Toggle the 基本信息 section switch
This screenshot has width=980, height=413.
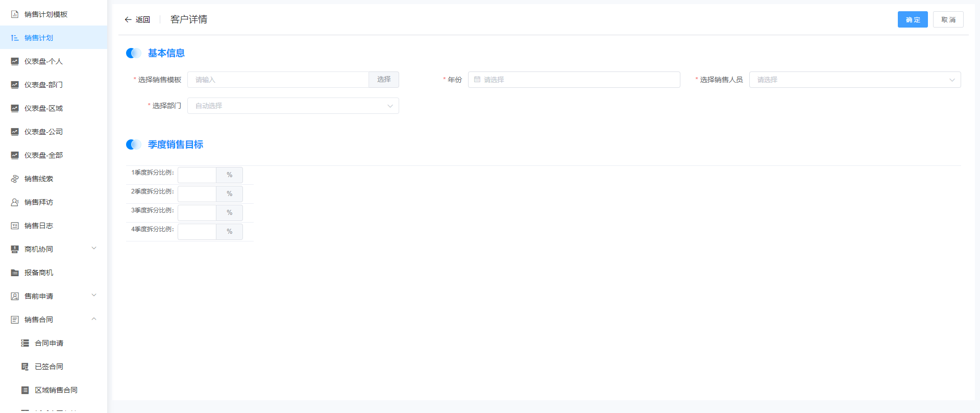(134, 53)
